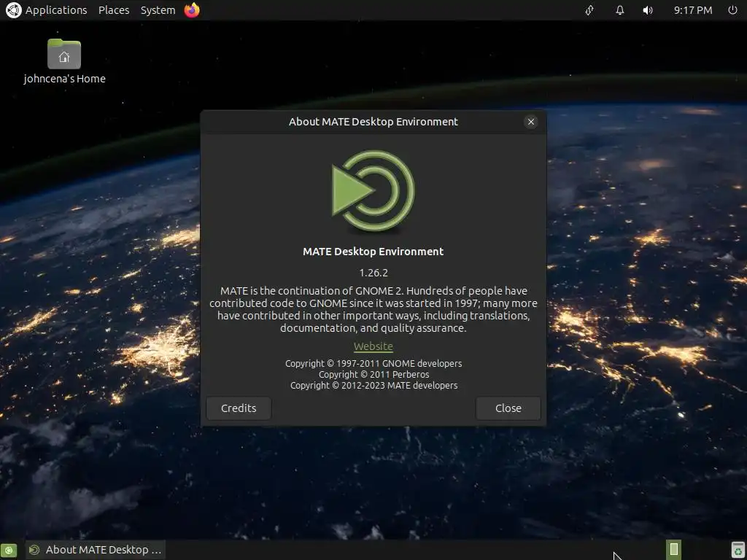
Task: Click the Ubuntu MATE logo icon
Action: tap(13, 10)
